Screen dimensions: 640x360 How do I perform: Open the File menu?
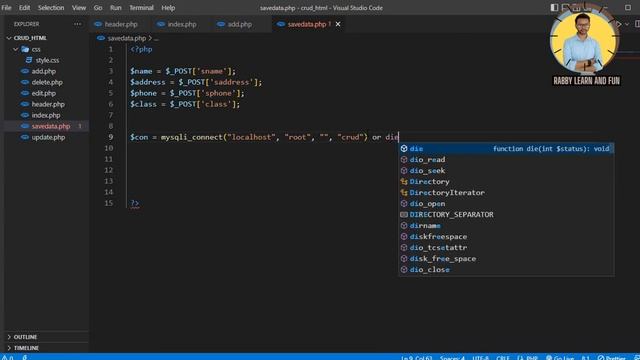[x=7, y=8]
